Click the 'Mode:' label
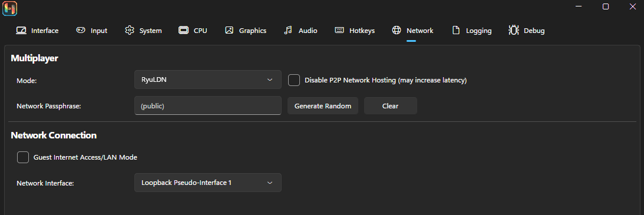 (27, 81)
